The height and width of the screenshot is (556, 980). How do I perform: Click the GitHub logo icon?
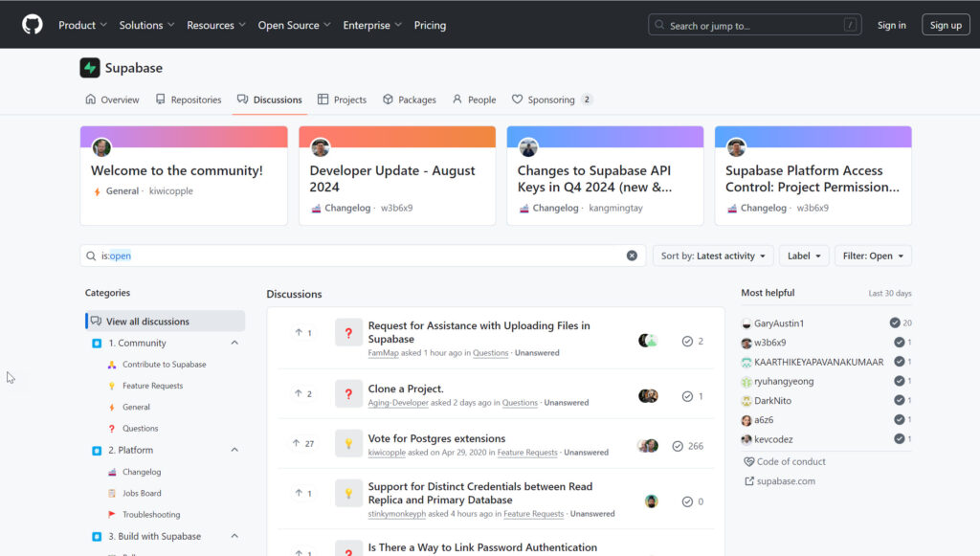point(33,25)
